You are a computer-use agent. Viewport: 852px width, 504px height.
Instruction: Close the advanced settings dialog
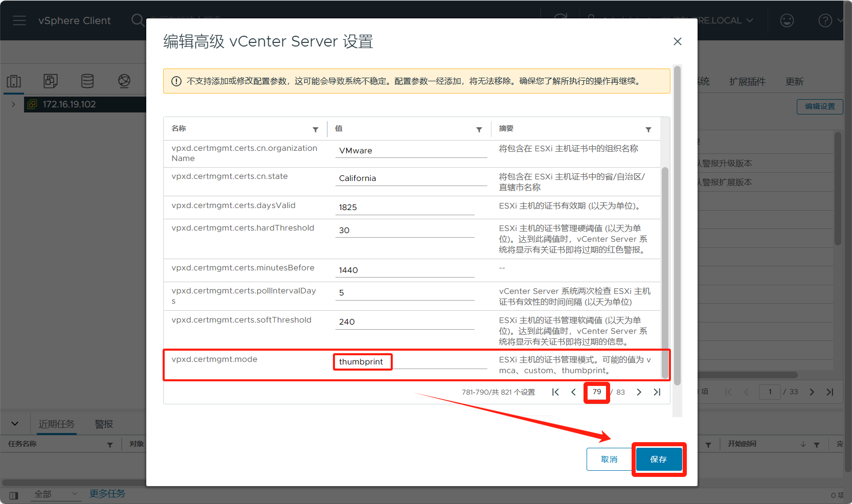[x=677, y=41]
